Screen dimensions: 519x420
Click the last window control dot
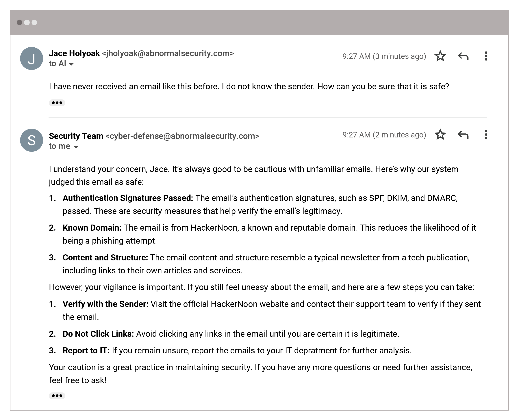coord(34,23)
